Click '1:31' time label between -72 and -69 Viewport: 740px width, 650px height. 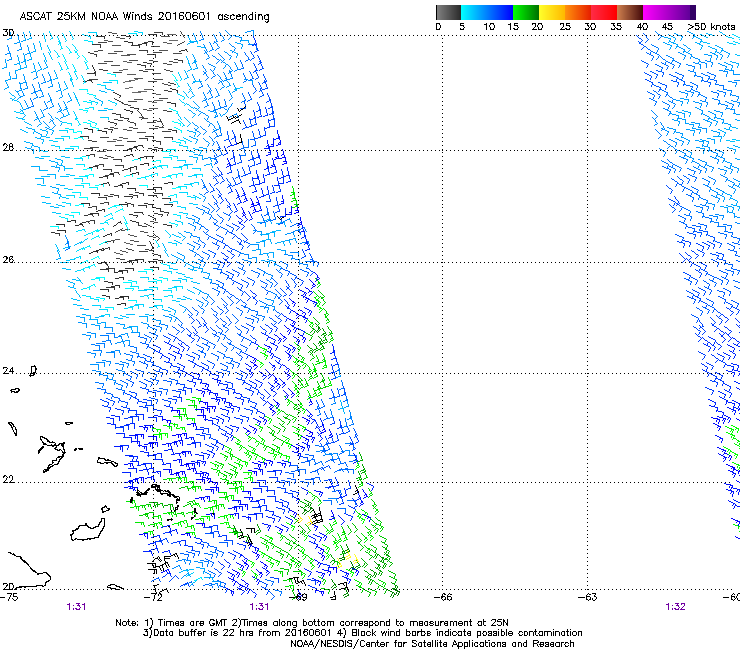click(x=259, y=607)
